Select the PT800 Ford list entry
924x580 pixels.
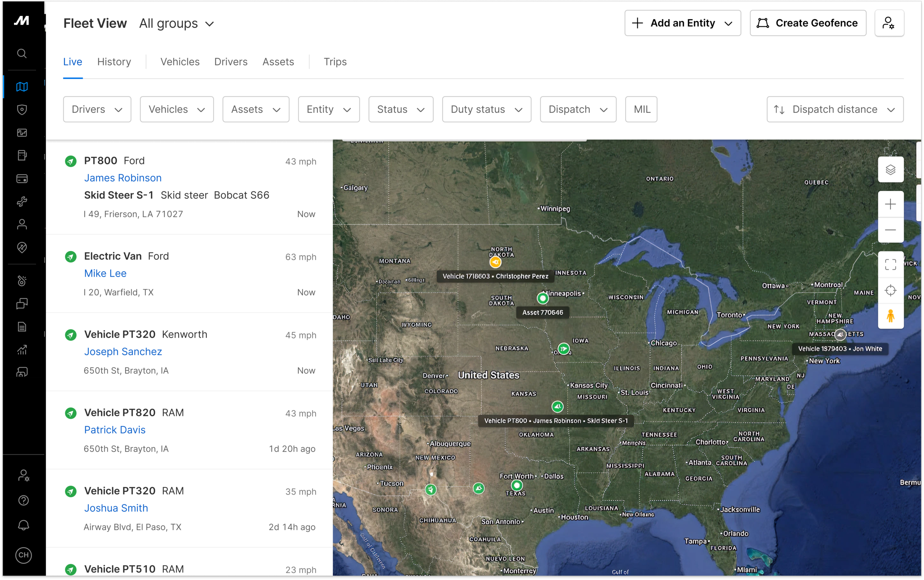click(x=190, y=187)
